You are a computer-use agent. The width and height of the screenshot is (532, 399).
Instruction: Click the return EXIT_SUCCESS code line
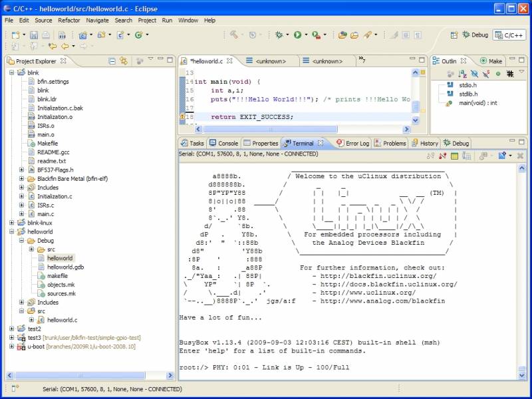point(252,117)
